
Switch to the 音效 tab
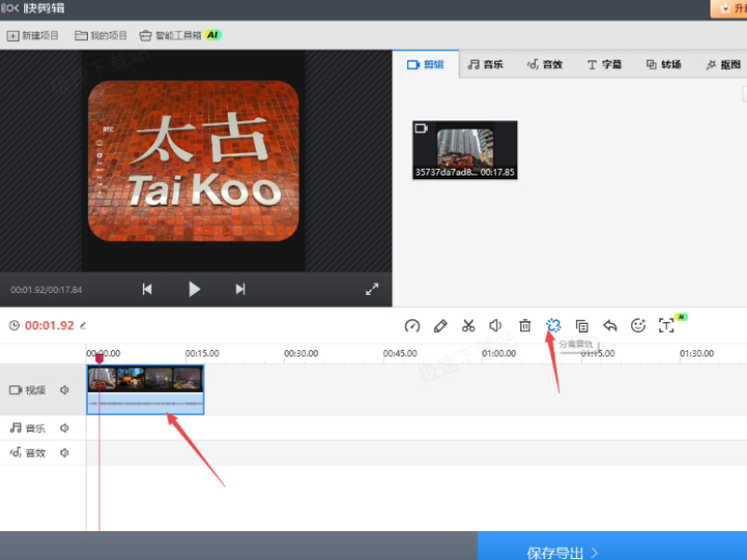point(544,64)
